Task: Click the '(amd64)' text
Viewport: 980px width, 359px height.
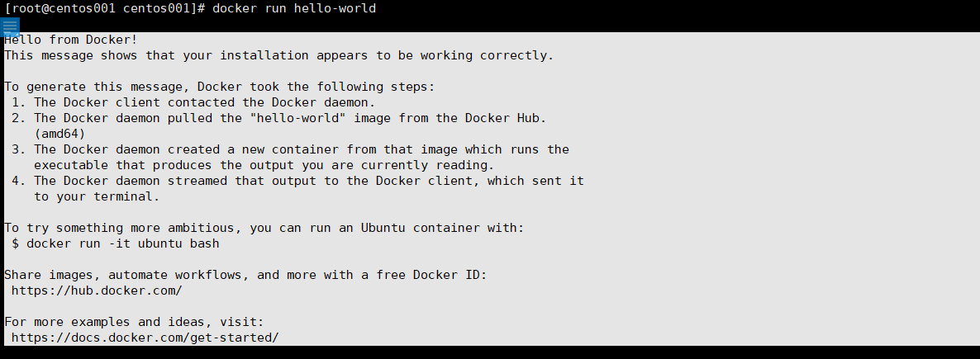Action: coord(59,134)
